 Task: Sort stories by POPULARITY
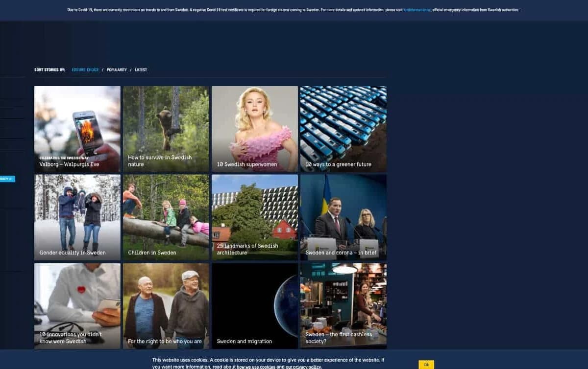pyautogui.click(x=116, y=69)
